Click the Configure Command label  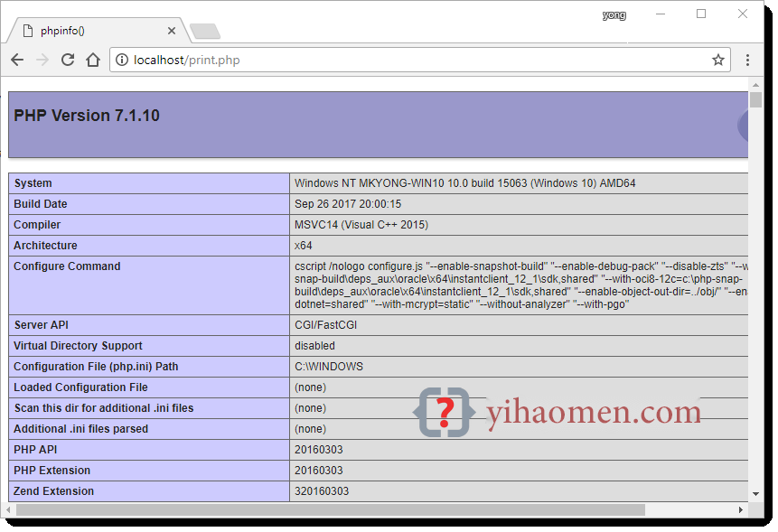click(67, 266)
